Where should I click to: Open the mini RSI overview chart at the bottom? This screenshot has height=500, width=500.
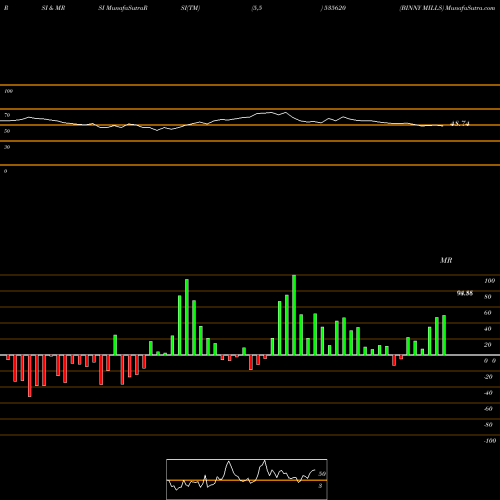click(247, 479)
